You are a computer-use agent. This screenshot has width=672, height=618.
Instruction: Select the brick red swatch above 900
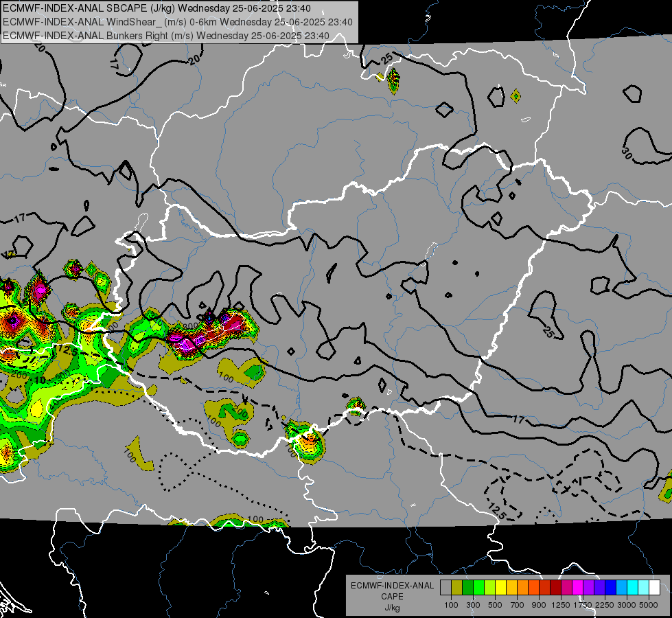point(545,587)
